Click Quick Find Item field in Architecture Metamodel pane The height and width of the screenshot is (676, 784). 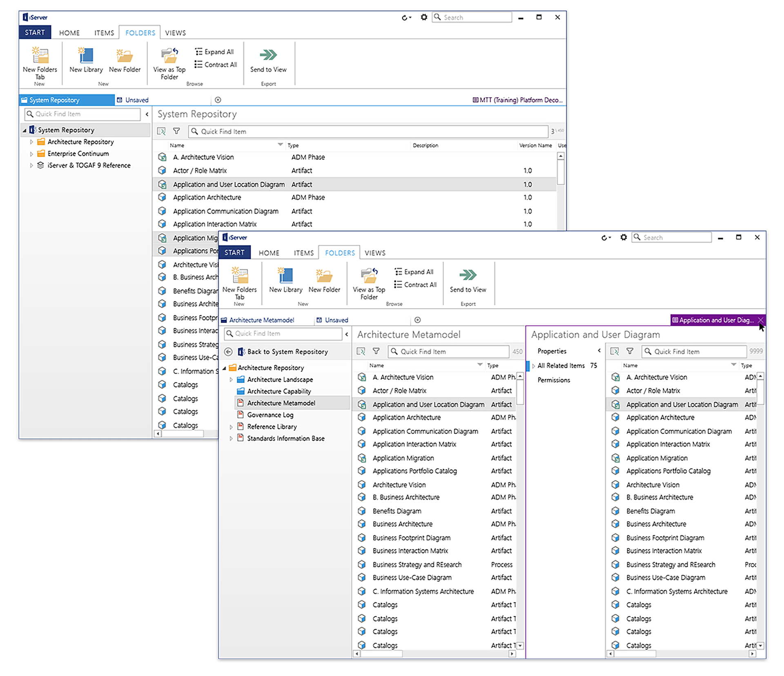point(448,351)
